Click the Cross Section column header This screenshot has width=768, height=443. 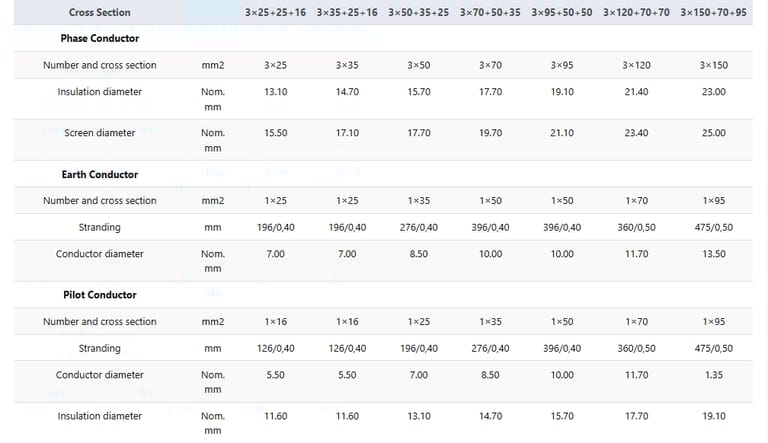pyautogui.click(x=99, y=13)
